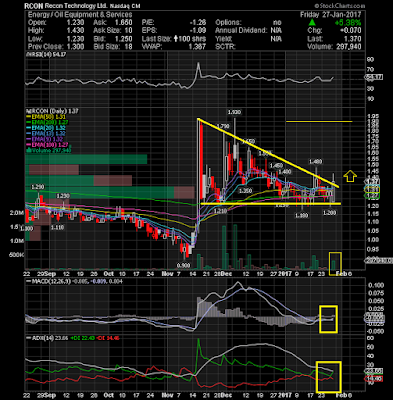
Task: Click the RSI current-value tag on right axis
Action: 375,77
